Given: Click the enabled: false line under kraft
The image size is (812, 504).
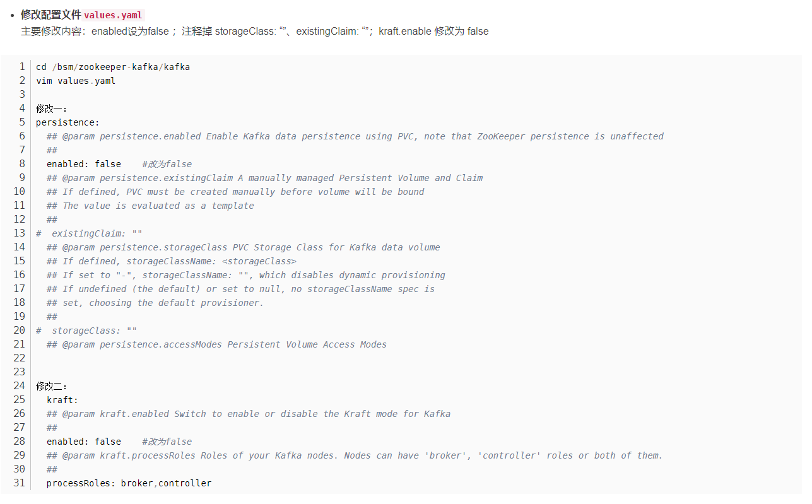Looking at the screenshot, I should [x=83, y=442].
